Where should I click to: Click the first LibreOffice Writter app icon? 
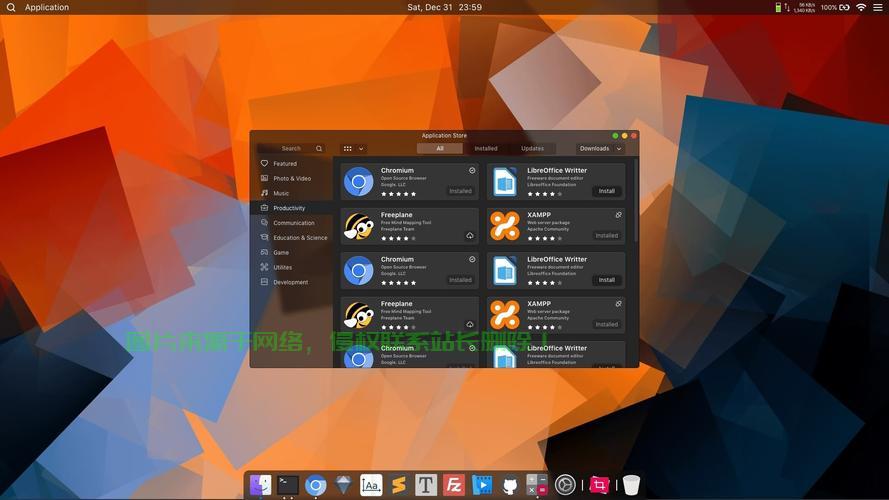click(505, 181)
